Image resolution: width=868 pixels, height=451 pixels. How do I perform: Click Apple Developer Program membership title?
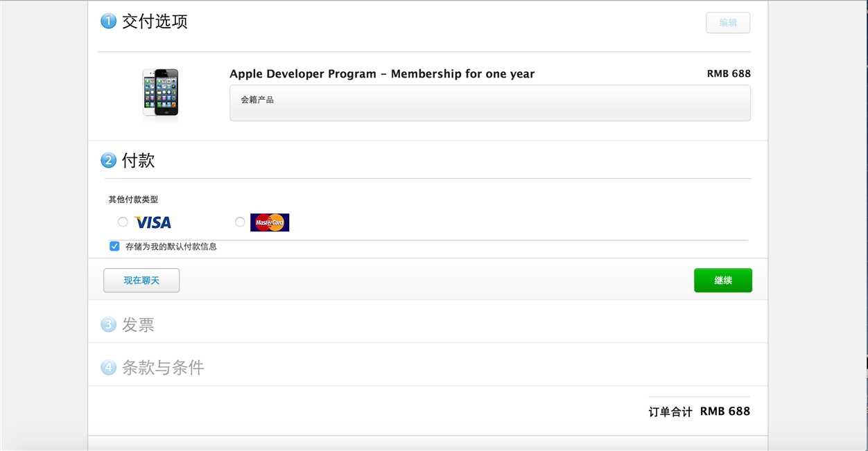[x=382, y=74]
